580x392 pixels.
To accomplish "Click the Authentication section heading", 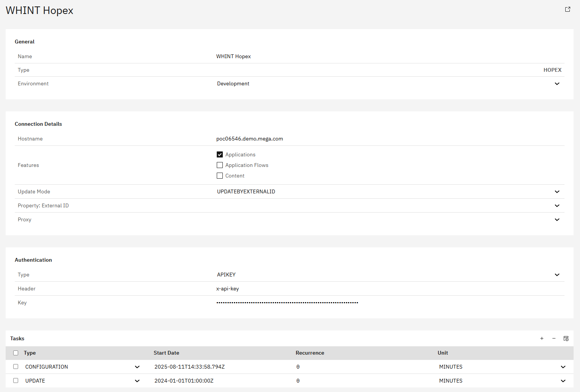I will pyautogui.click(x=33, y=260).
